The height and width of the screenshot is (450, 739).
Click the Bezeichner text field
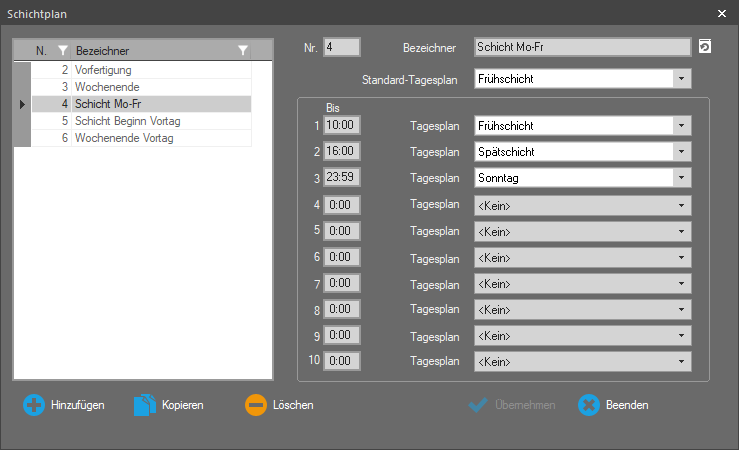(x=581, y=47)
